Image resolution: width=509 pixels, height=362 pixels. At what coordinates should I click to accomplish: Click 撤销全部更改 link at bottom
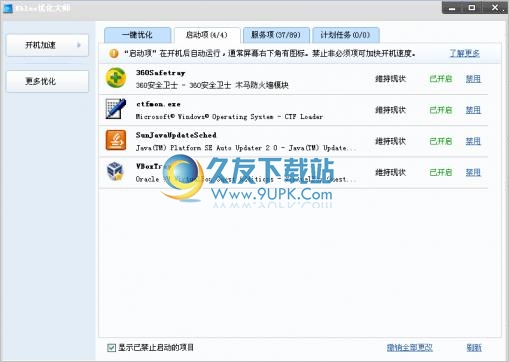(x=410, y=348)
